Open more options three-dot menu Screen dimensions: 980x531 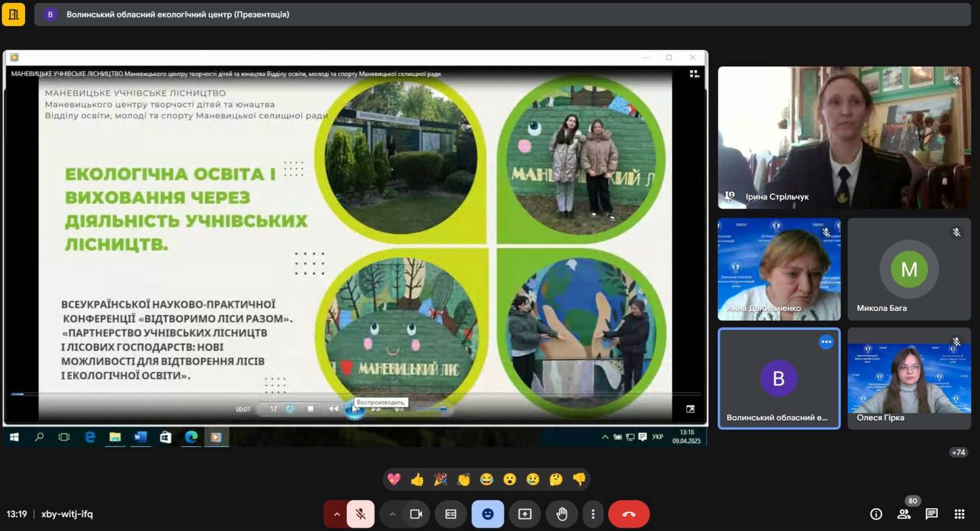(593, 514)
